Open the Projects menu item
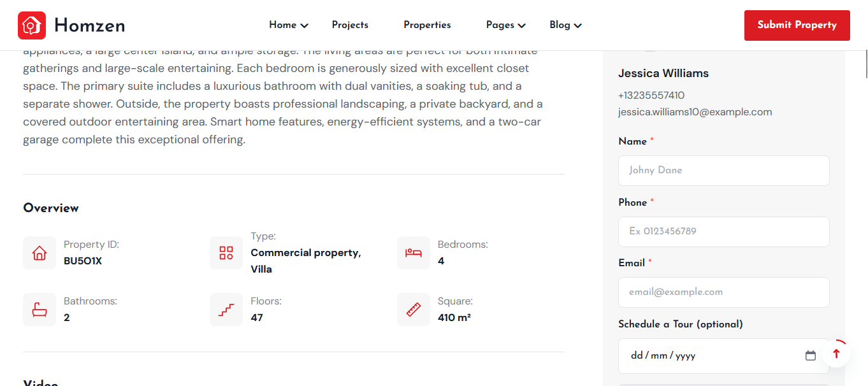The height and width of the screenshot is (386, 868). (350, 25)
